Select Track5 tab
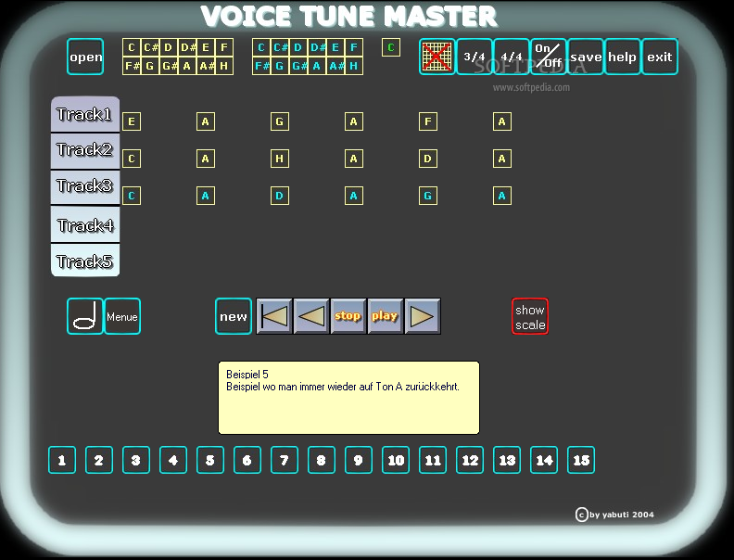Viewport: 734px width, 560px height. pos(85,261)
